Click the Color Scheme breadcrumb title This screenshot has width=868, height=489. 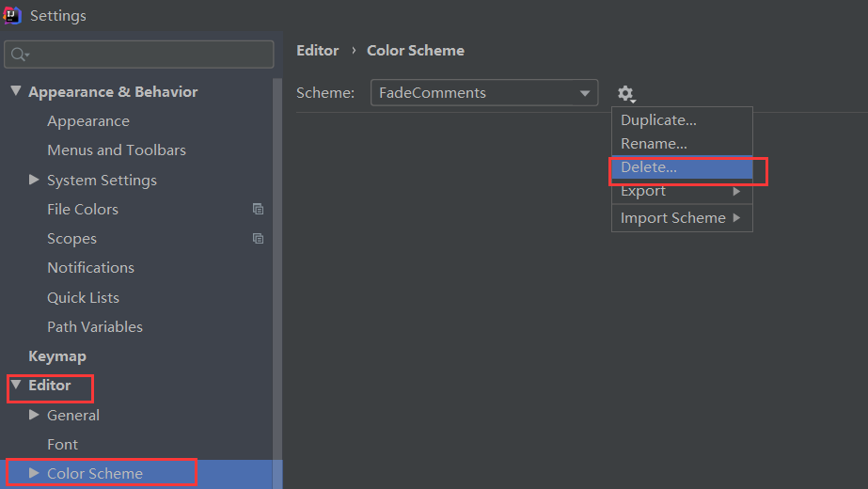[x=415, y=51]
